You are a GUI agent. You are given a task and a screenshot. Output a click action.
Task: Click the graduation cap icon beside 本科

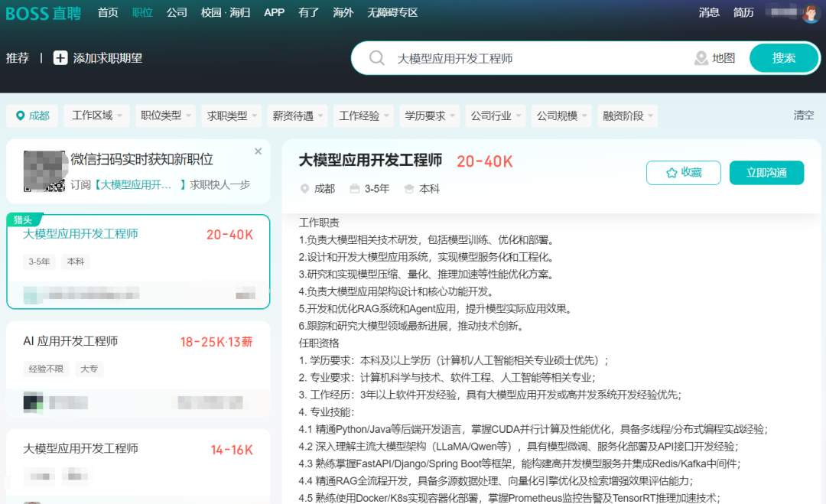click(408, 189)
